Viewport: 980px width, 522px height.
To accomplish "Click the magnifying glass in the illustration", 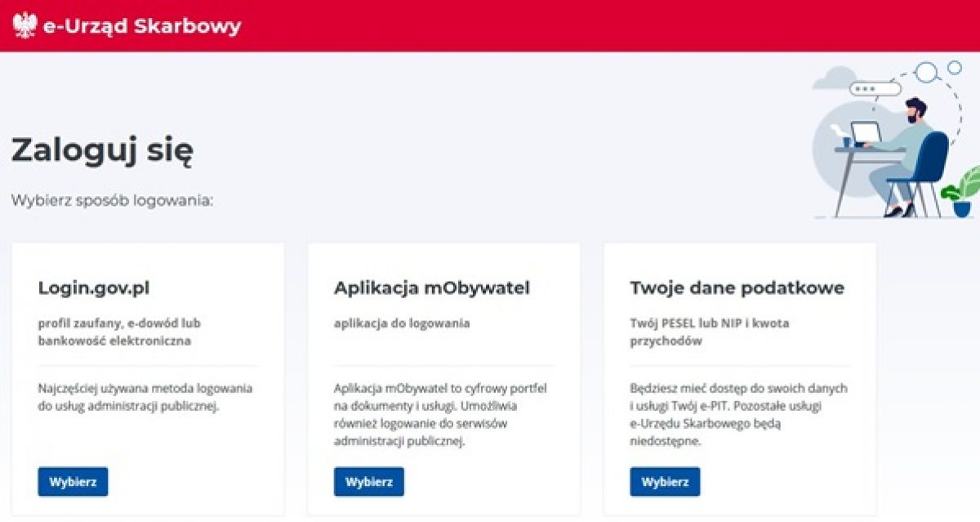I will pos(926,74).
